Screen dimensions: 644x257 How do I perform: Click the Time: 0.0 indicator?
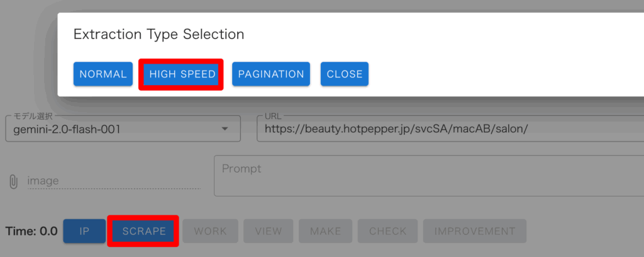[x=31, y=231]
